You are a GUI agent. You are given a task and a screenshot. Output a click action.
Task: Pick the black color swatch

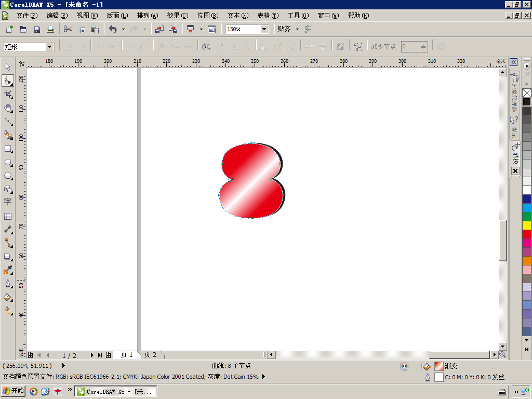tap(527, 102)
